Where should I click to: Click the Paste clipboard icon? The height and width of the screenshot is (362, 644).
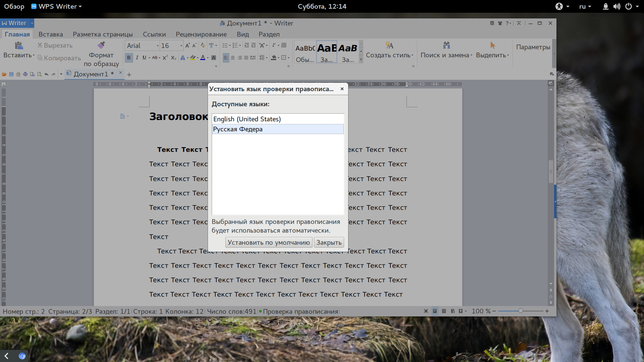[x=19, y=45]
